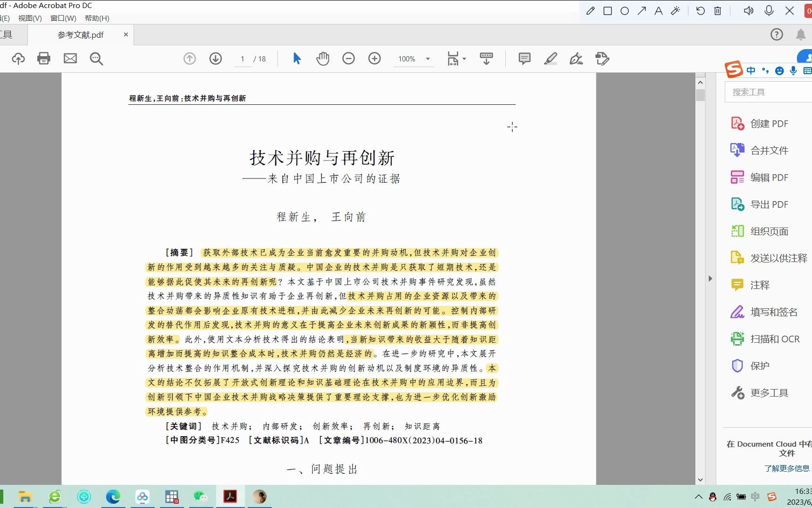
Task: Click the undo icon in overlay toolbar
Action: (x=700, y=10)
